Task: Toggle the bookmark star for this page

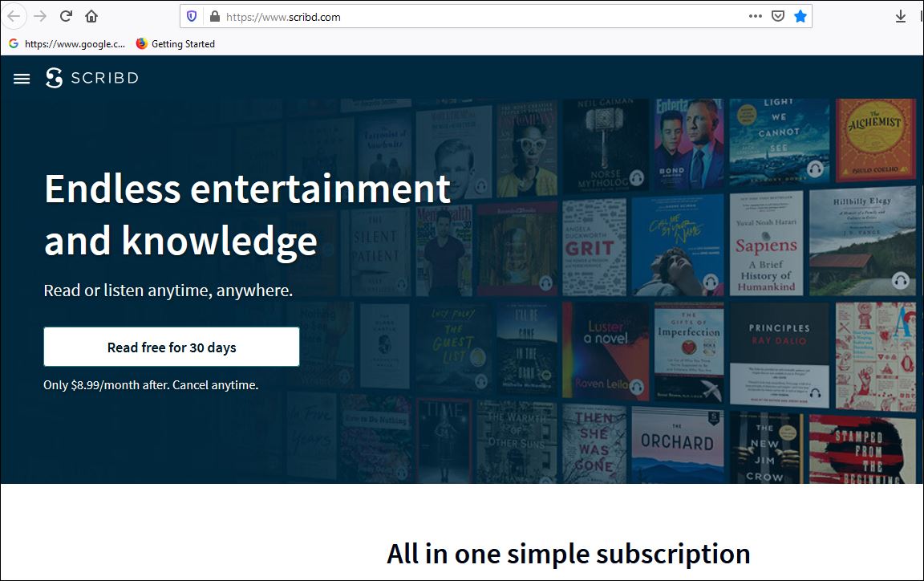Action: click(x=800, y=16)
